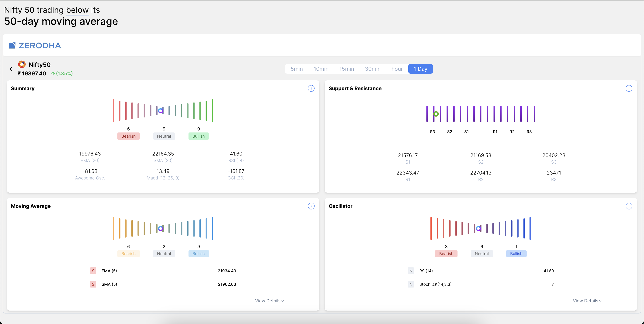Click SMA (5) value 21962.63
This screenshot has height=324, width=644.
[227, 284]
